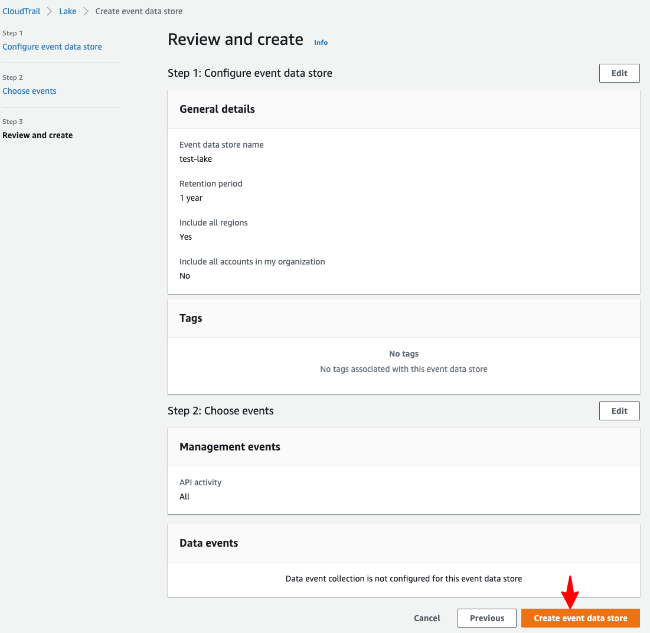This screenshot has width=650, height=633.
Task: Click the Data events panel header
Action: click(x=404, y=543)
